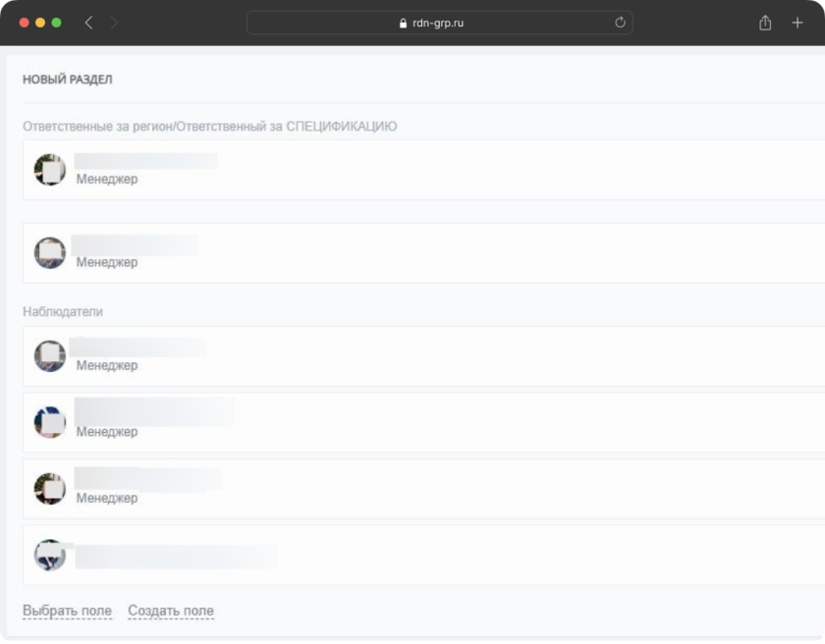Click the second responsible manager's avatar

pos(50,252)
